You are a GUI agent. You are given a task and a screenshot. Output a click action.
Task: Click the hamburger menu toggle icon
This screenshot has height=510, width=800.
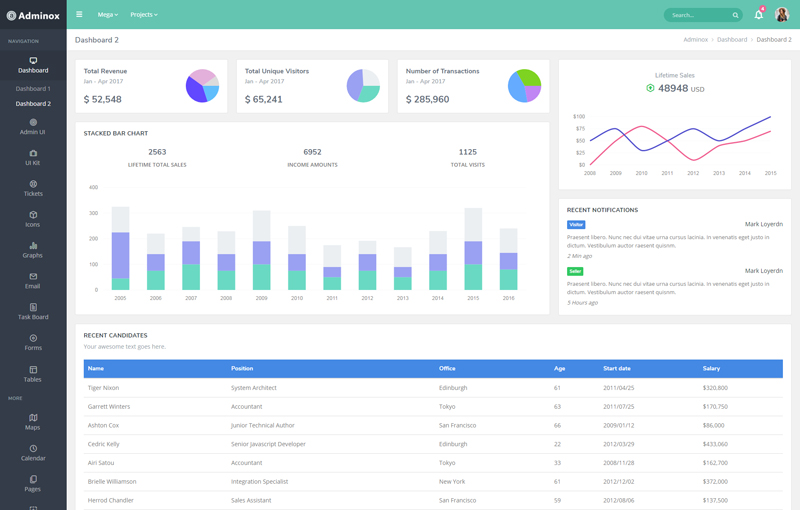coord(79,15)
